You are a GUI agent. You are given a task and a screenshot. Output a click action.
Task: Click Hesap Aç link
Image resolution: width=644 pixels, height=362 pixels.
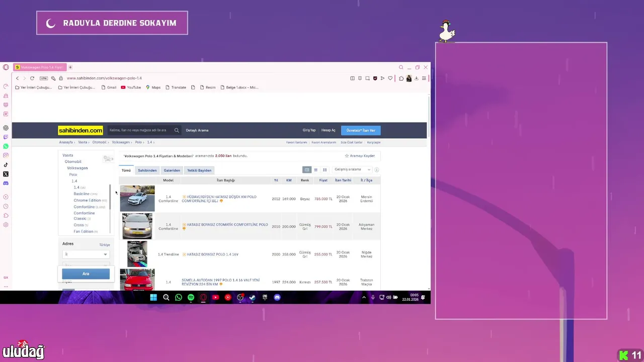tap(328, 130)
